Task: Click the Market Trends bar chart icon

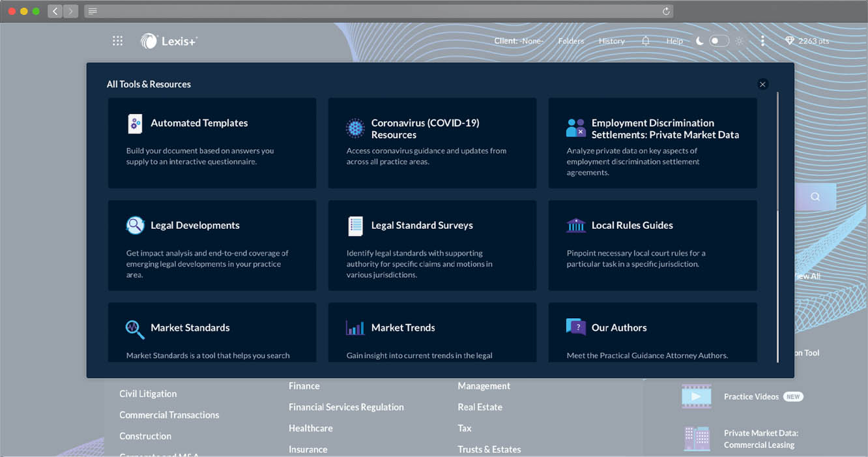Action: pos(355,328)
